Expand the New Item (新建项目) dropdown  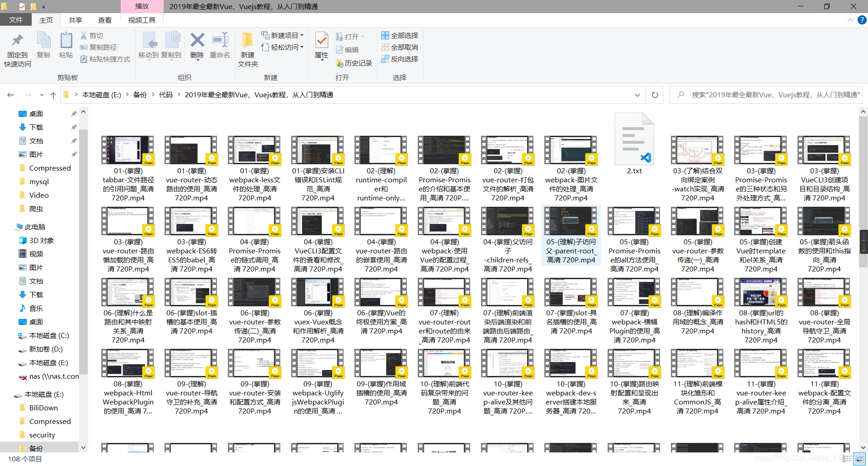pos(283,35)
